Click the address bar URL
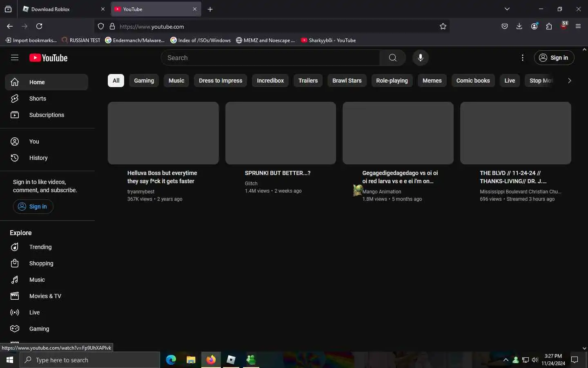Screen dimensions: 588x368 coord(152,27)
